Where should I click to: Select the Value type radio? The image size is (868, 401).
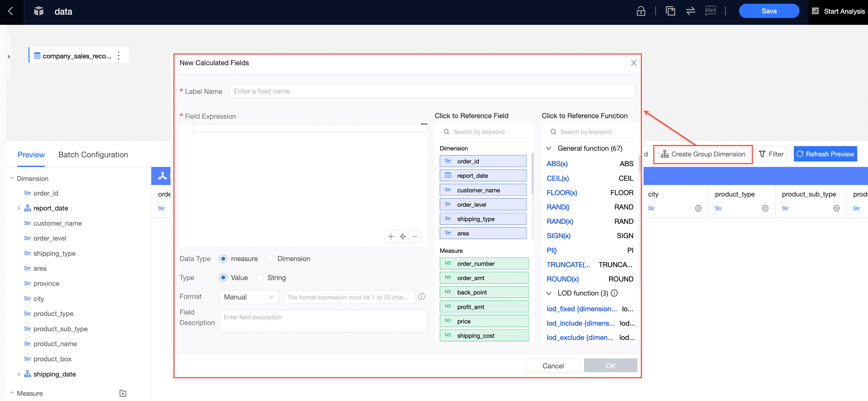[x=223, y=277]
